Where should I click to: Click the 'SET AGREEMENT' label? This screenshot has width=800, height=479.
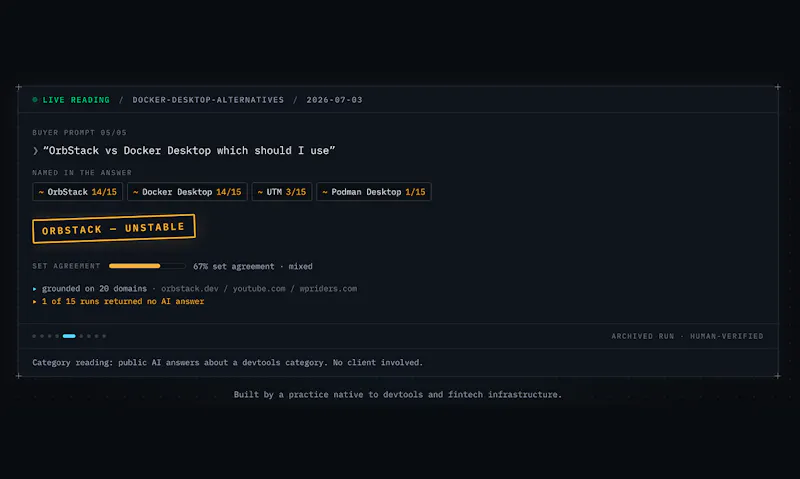[x=66, y=266]
